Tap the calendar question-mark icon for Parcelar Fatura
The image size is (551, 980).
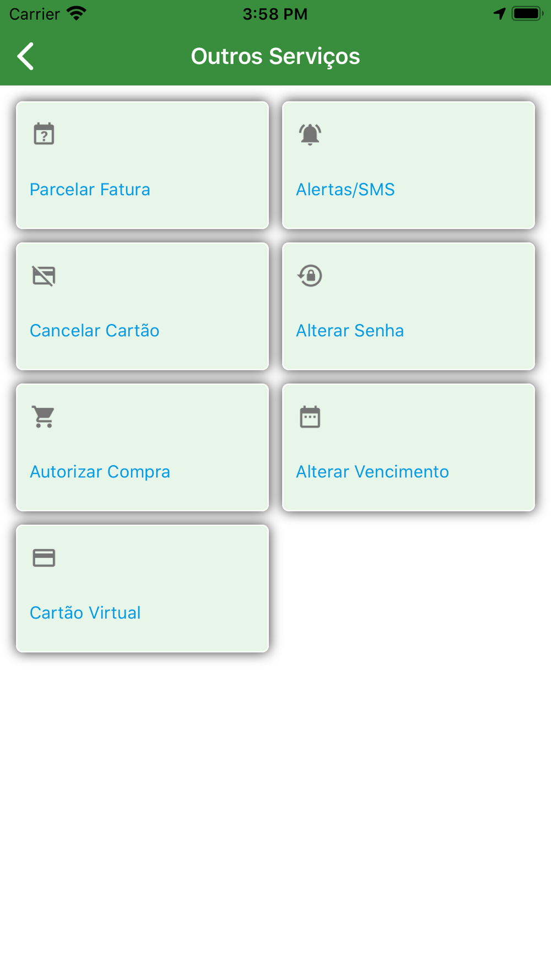(x=44, y=134)
